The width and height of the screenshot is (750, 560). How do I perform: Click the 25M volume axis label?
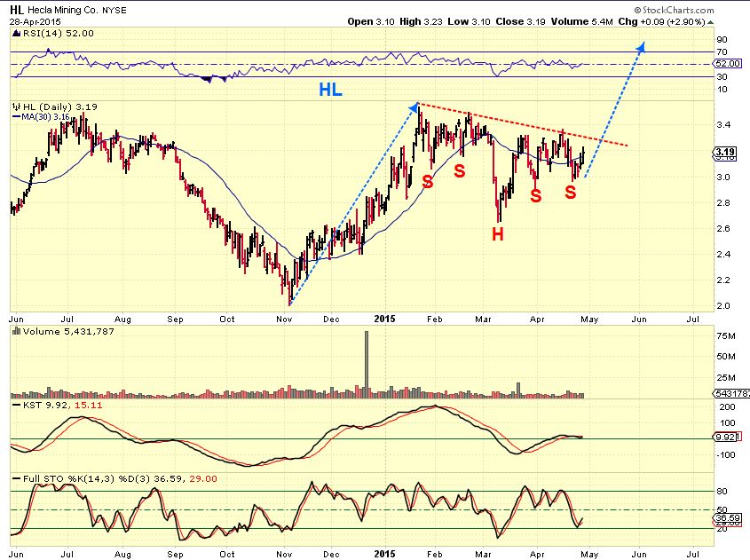tap(726, 378)
